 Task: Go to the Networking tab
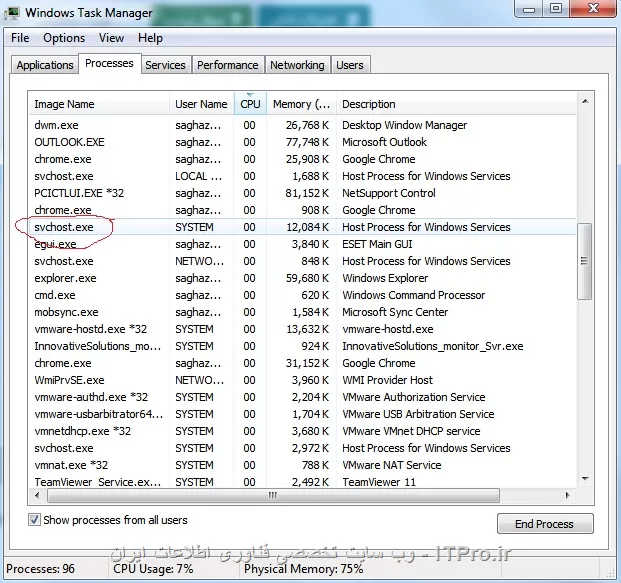[297, 65]
